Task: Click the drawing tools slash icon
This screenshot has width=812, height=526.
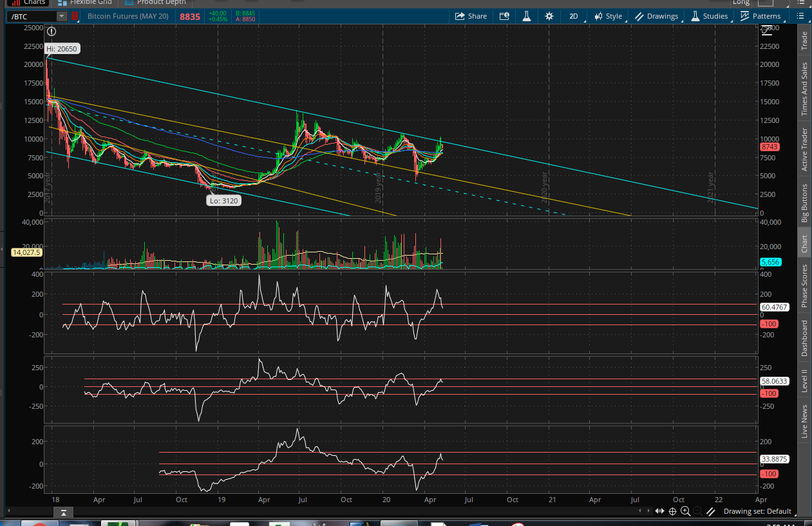Action: click(711, 511)
